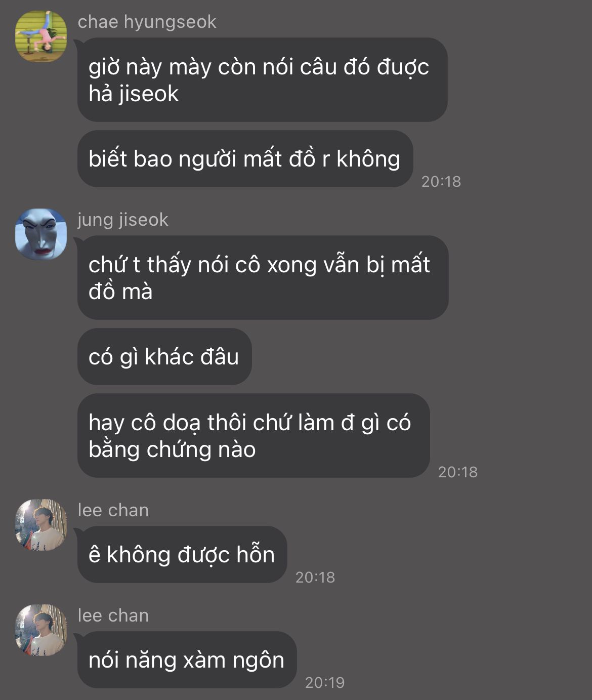Select the message "nói năng xàm ngôn"

pos(187,660)
